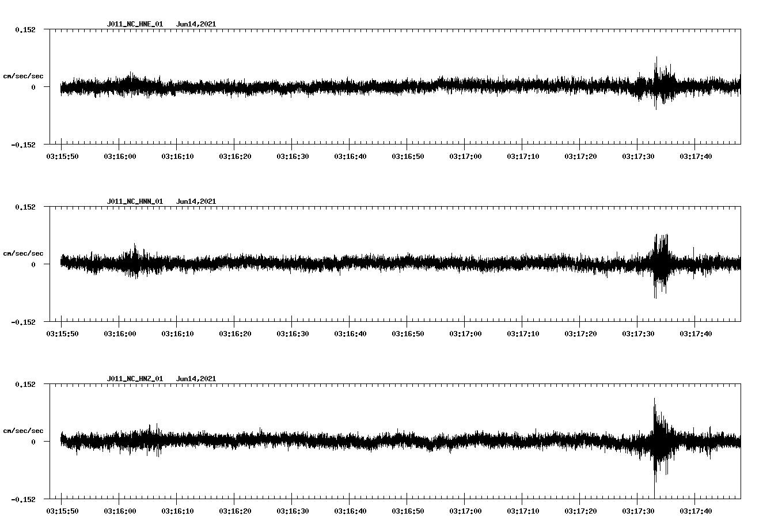782x532 pixels.
Task: Click the 03:15:50 time label under HNN plot
Action: point(62,333)
